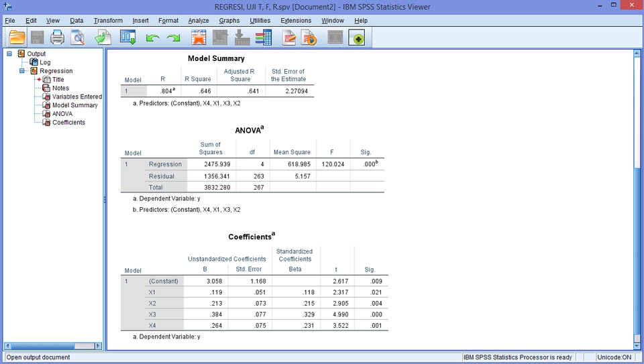Open the Edit menu
Viewport: 644px width, 364px height.
31,21
